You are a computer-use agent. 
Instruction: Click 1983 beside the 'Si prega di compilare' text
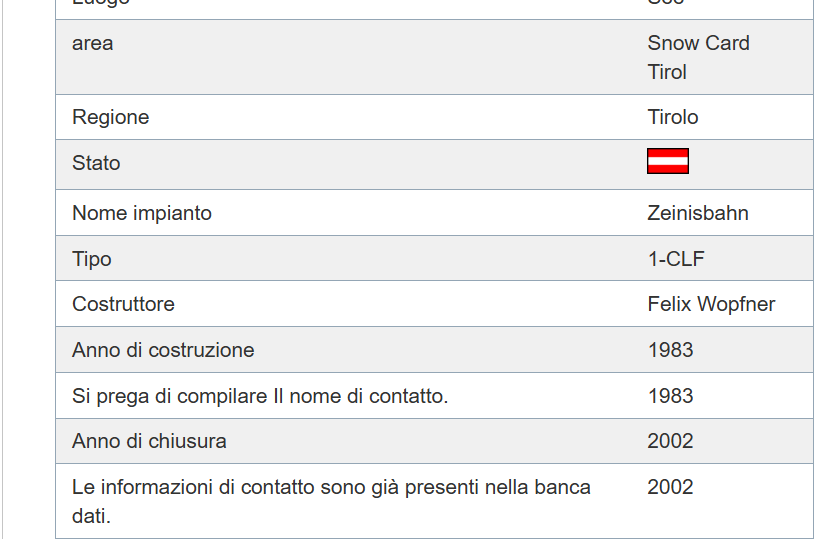(x=670, y=396)
